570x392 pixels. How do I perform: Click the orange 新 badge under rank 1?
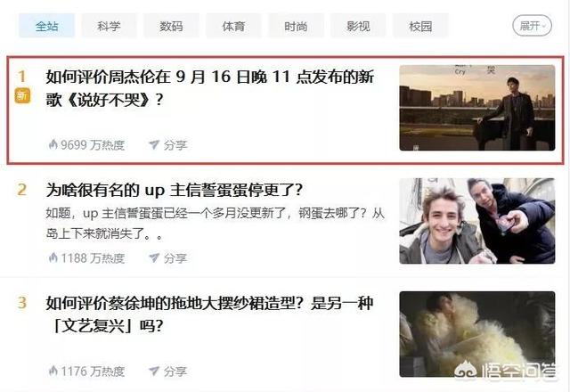tap(22, 95)
